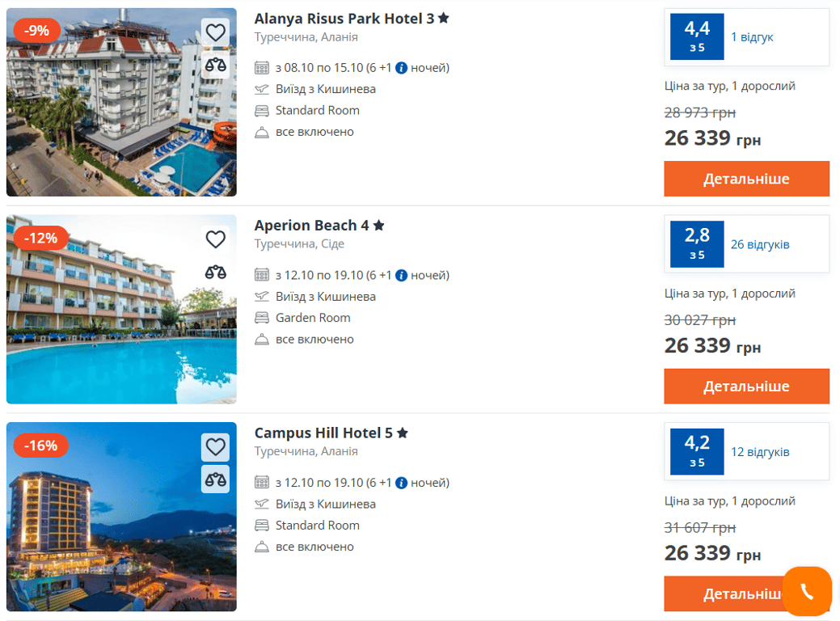Screen dimensions: 840x621
Task: Click the bed icon beside Garden Room
Action: coord(262,318)
